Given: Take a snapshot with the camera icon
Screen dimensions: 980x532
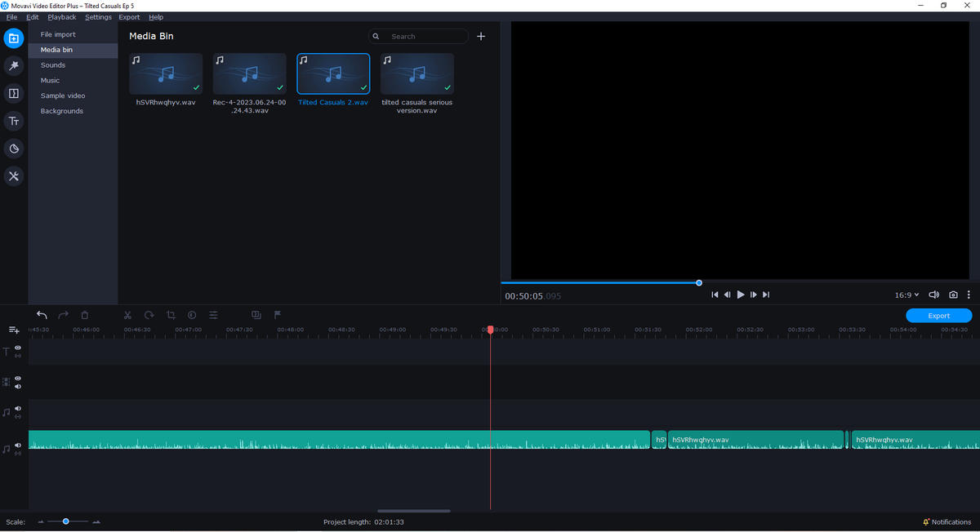Looking at the screenshot, I should [953, 295].
